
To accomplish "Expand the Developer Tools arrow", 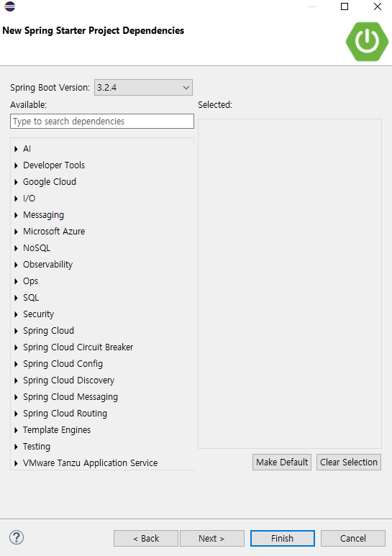I will (x=16, y=165).
